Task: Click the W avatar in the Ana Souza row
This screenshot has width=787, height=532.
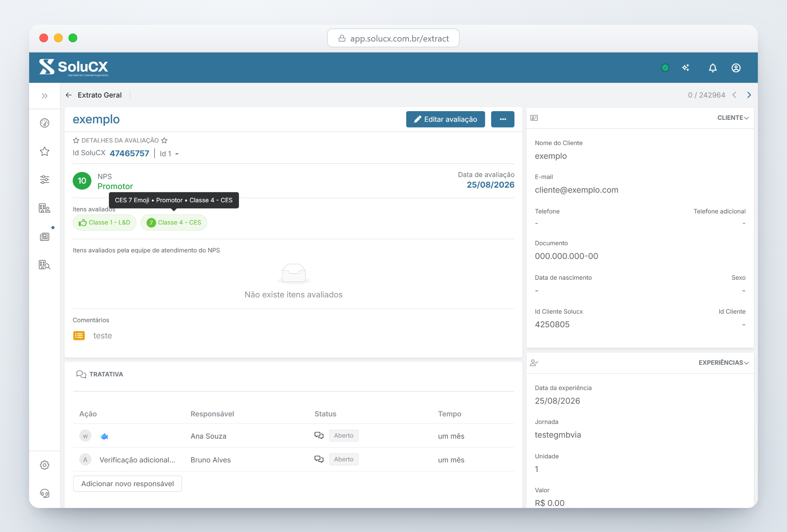Action: point(85,436)
